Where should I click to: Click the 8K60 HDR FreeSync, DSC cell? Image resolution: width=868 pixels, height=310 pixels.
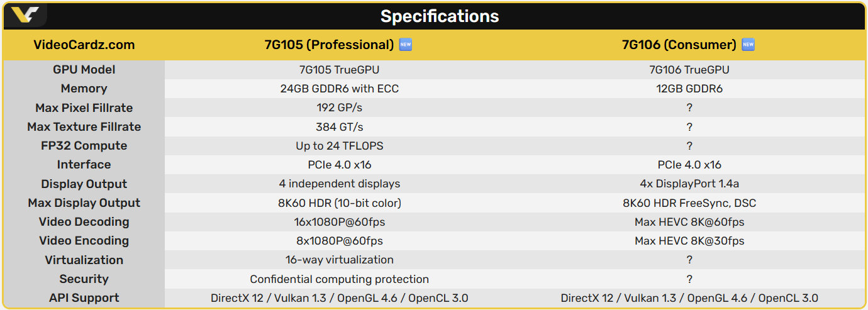[x=689, y=202]
